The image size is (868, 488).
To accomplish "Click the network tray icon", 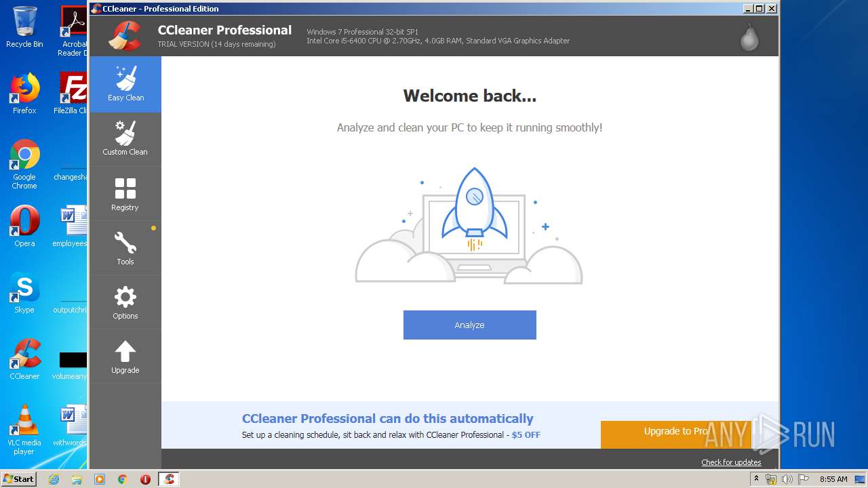I will click(771, 479).
